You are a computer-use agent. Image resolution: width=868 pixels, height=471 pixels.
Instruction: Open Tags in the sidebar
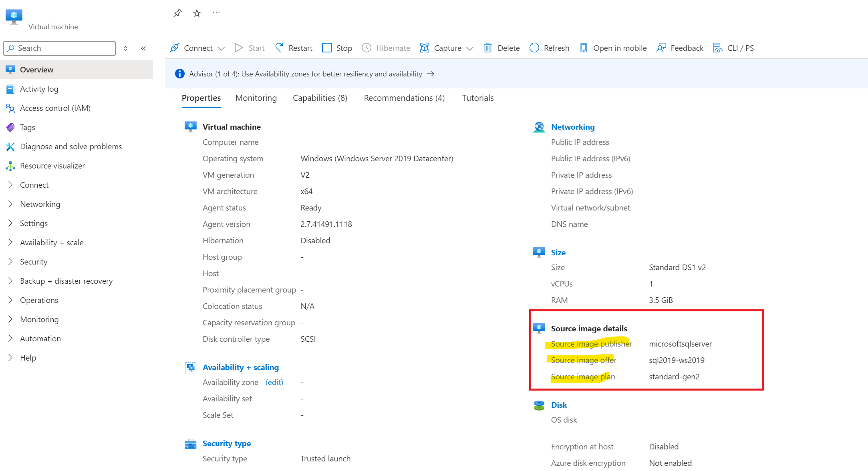(x=28, y=127)
